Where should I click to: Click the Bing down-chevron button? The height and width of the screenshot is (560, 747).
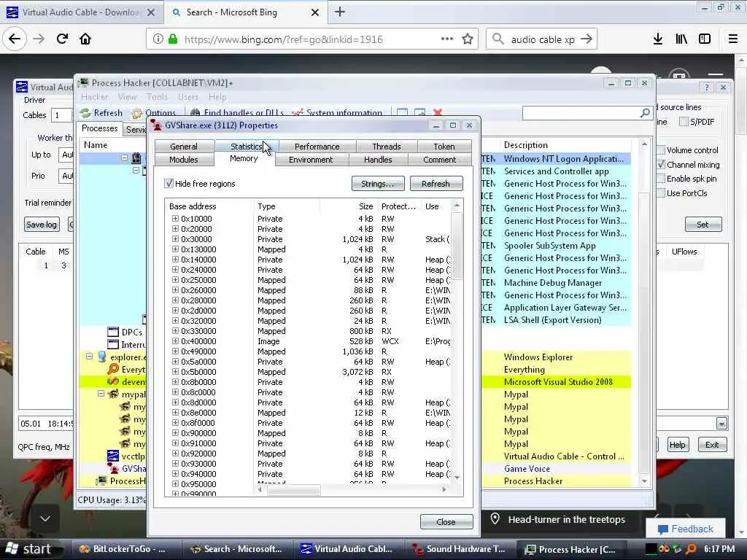pyautogui.click(x=44, y=518)
